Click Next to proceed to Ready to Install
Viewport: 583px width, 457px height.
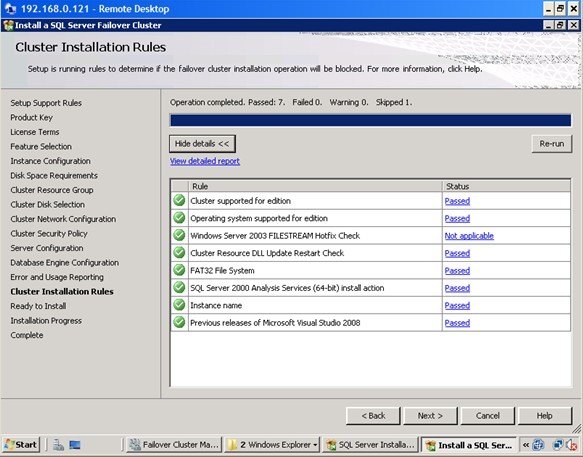(430, 416)
